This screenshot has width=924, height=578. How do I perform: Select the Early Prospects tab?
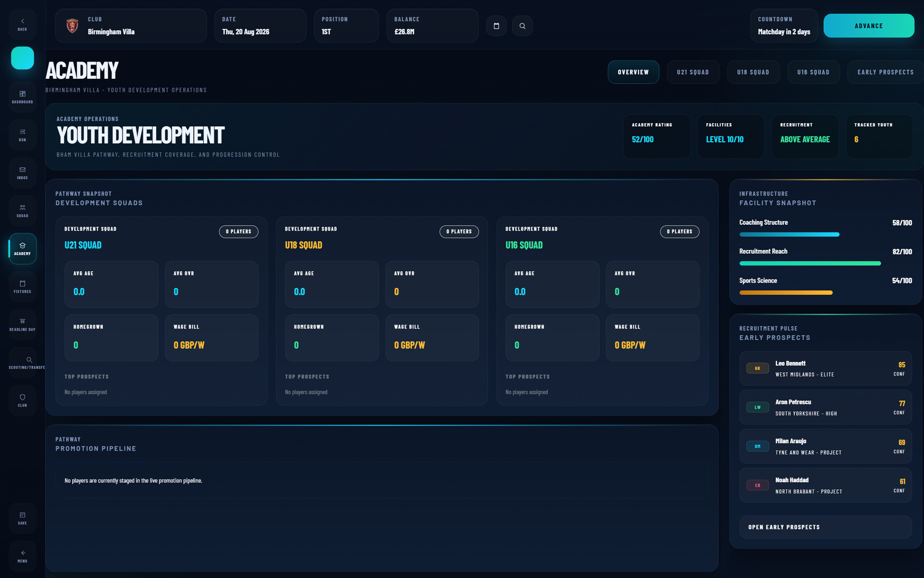click(885, 72)
